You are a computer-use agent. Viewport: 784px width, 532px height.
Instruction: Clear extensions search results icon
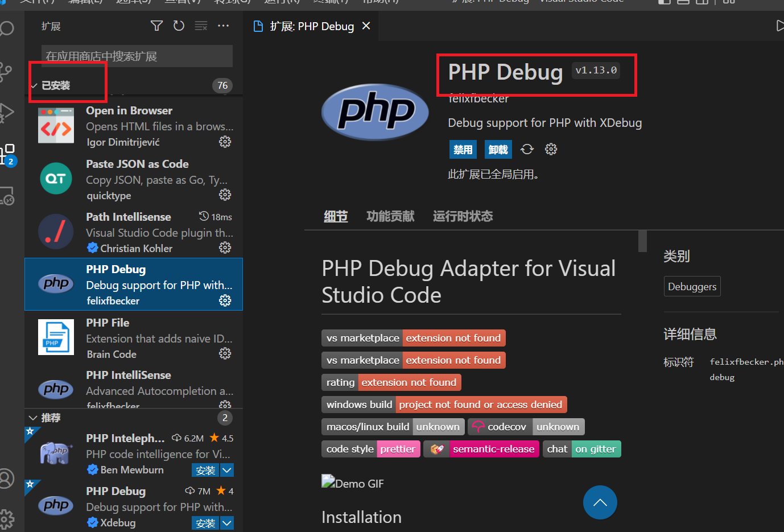click(x=201, y=26)
